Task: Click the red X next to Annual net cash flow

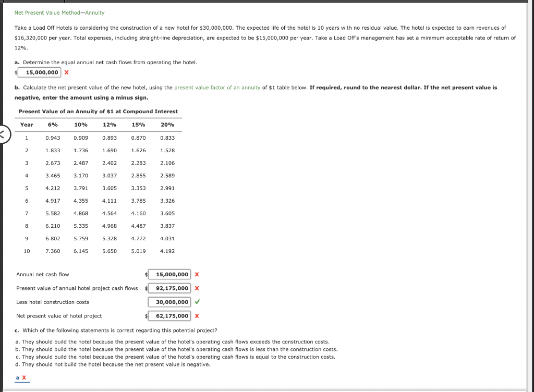Action: (x=197, y=274)
